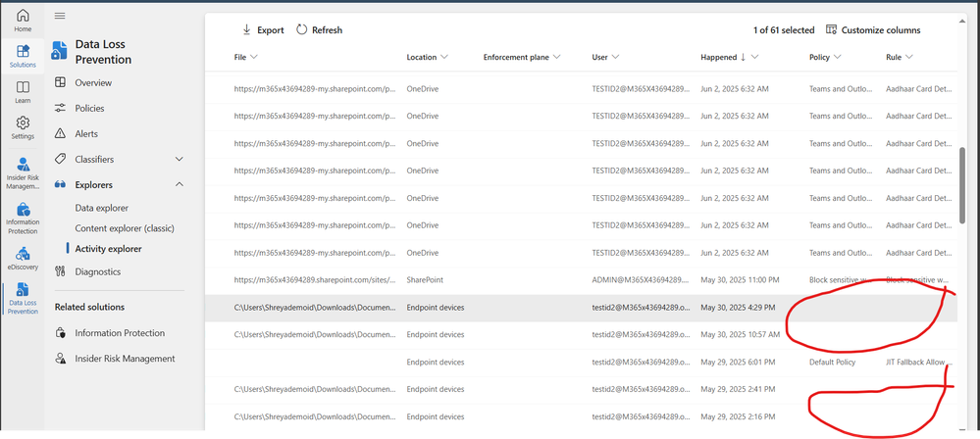Expand the Classifiers section chevron
This screenshot has height=439, width=980.
click(x=180, y=160)
